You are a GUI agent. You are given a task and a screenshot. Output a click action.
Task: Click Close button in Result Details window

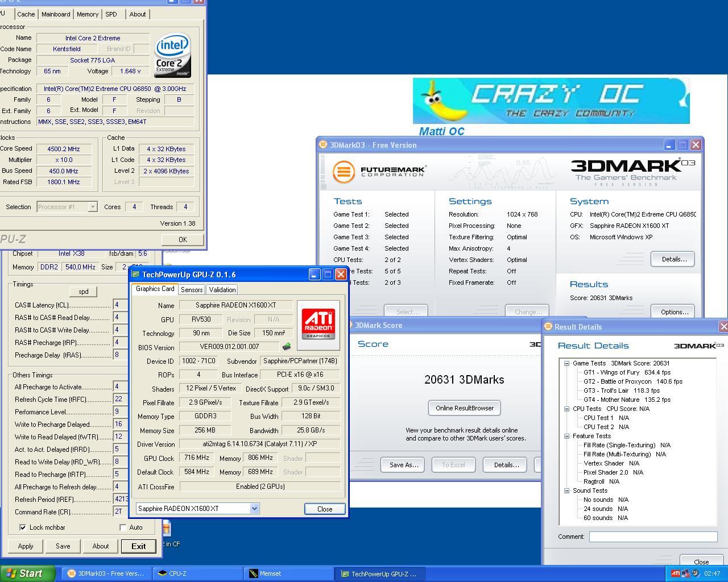click(701, 562)
